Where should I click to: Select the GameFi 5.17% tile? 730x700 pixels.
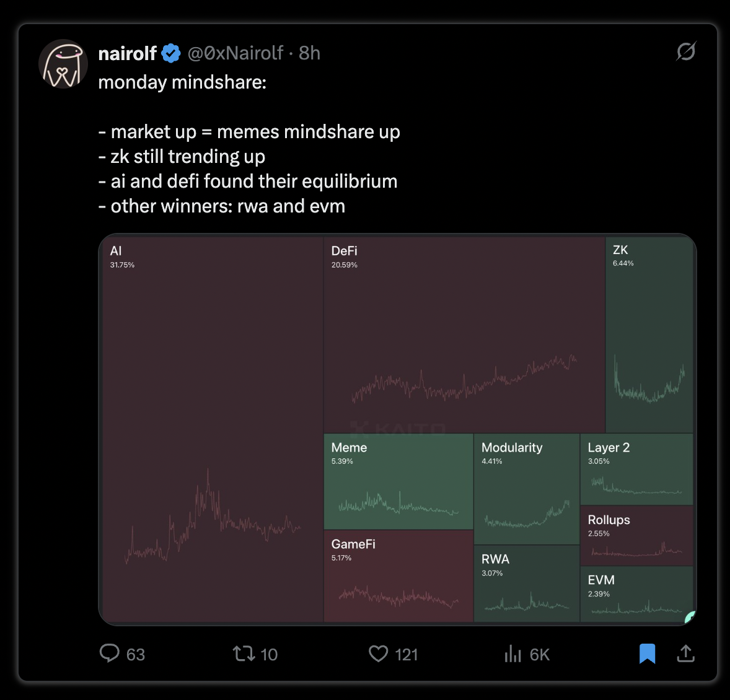pyautogui.click(x=398, y=576)
